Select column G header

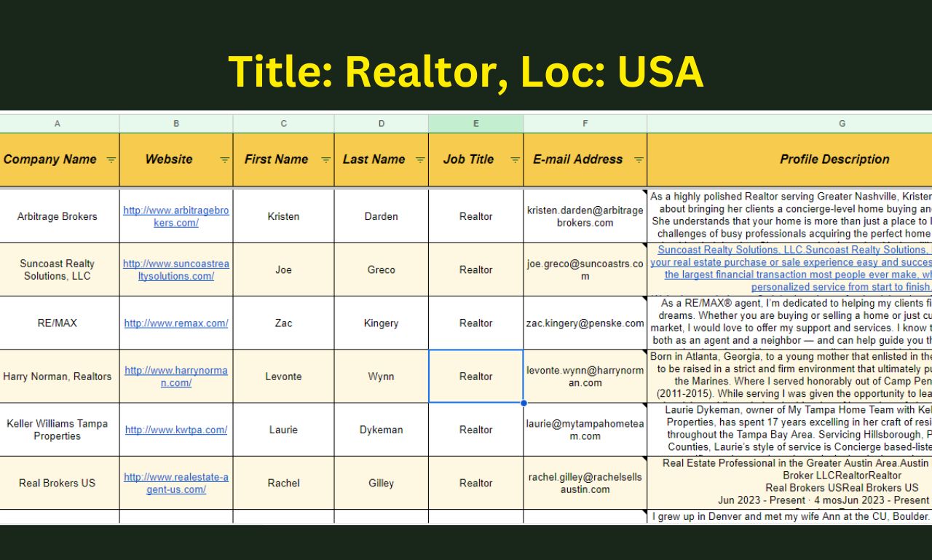[x=842, y=124]
